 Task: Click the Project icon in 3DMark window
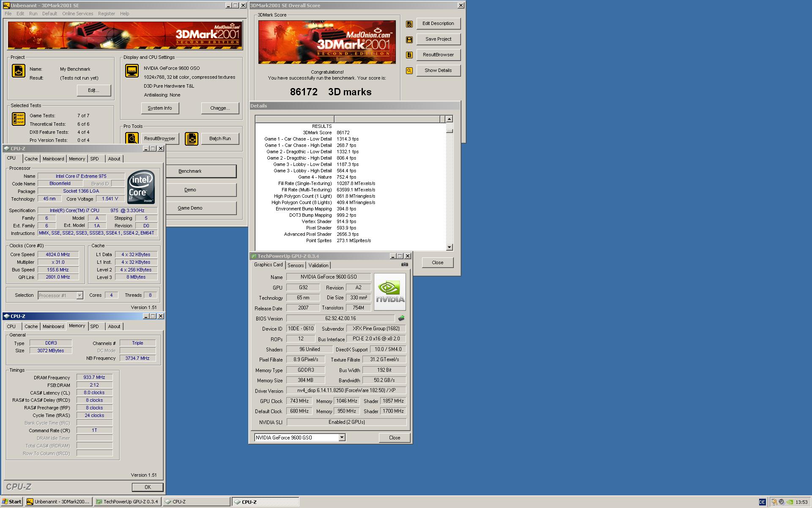coord(18,71)
